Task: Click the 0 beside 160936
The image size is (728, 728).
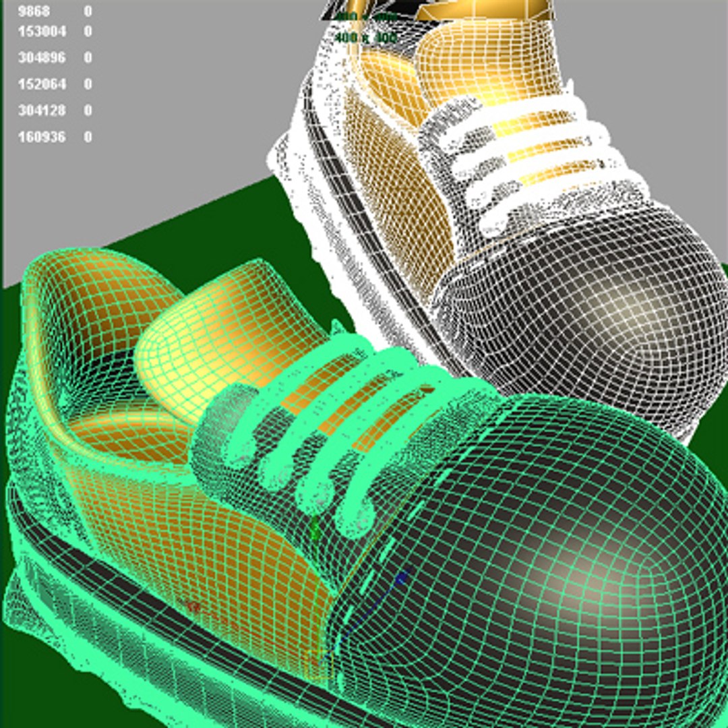Action: 88,137
